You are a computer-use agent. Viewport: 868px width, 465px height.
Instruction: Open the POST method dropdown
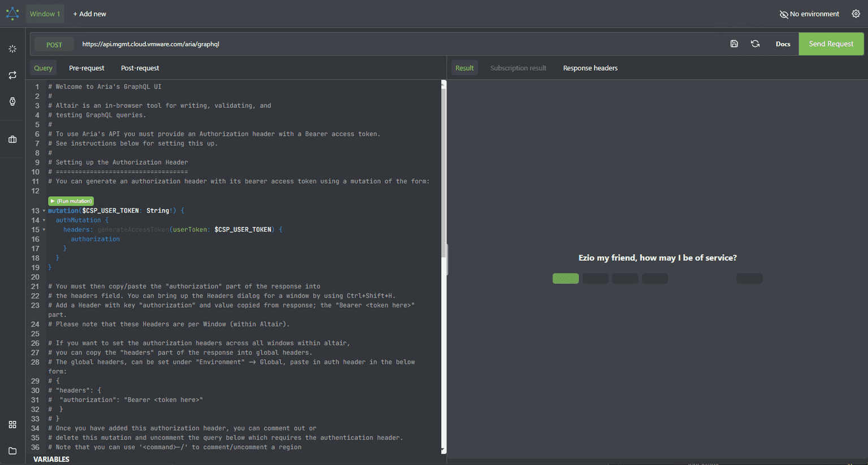pos(54,44)
